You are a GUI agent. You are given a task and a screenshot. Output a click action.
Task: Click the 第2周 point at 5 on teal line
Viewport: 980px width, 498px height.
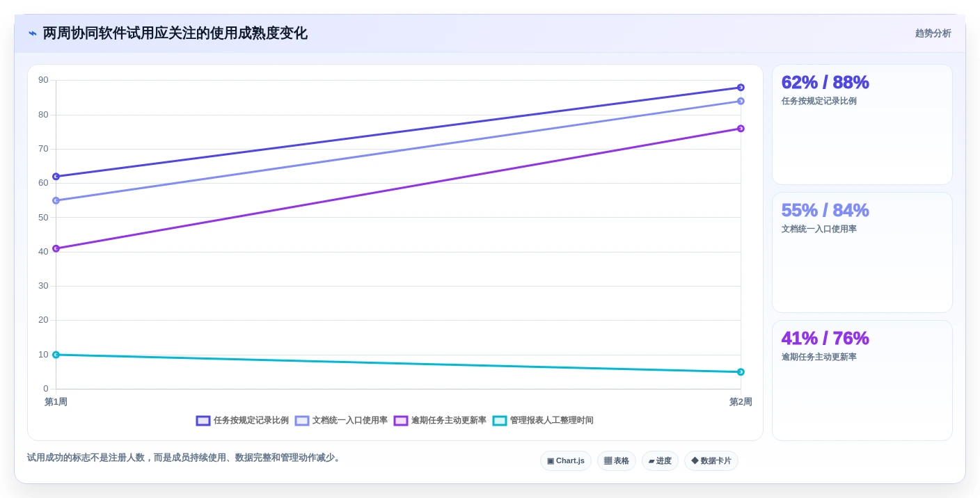741,372
